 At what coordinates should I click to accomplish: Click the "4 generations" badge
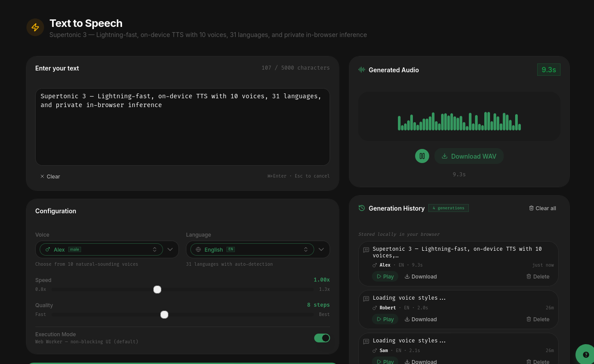(x=449, y=208)
